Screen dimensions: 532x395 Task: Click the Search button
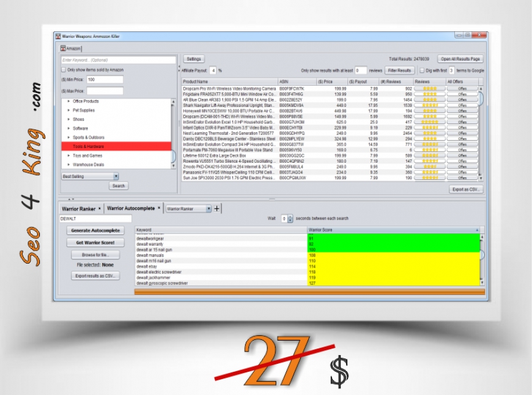119,186
